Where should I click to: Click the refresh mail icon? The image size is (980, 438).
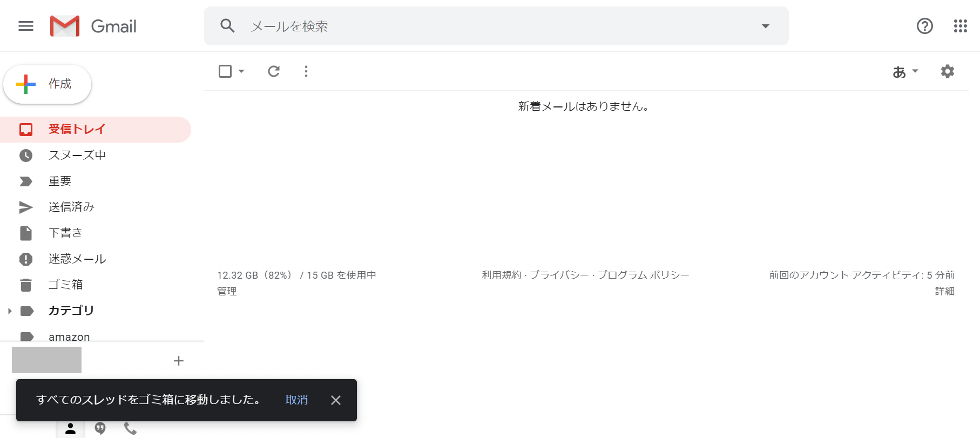[274, 71]
